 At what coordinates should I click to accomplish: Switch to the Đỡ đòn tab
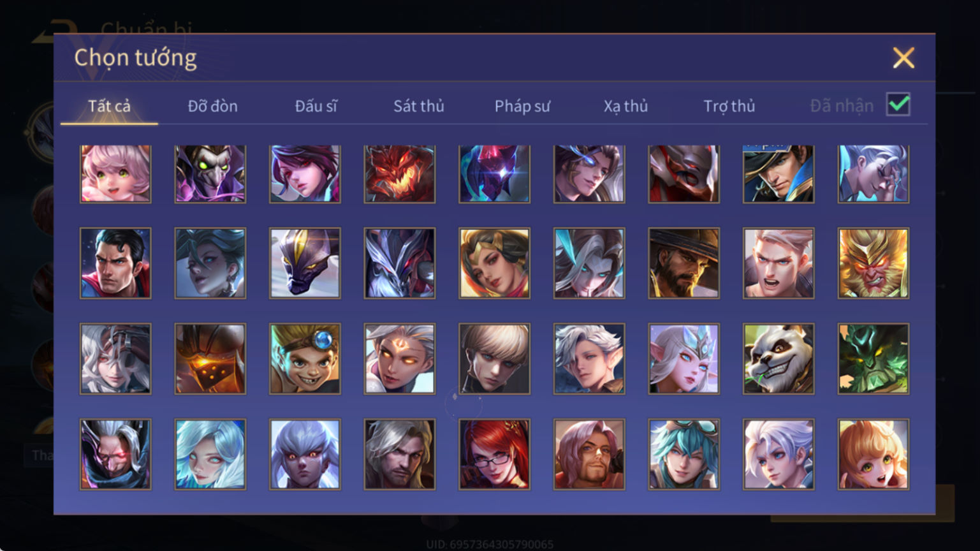212,106
